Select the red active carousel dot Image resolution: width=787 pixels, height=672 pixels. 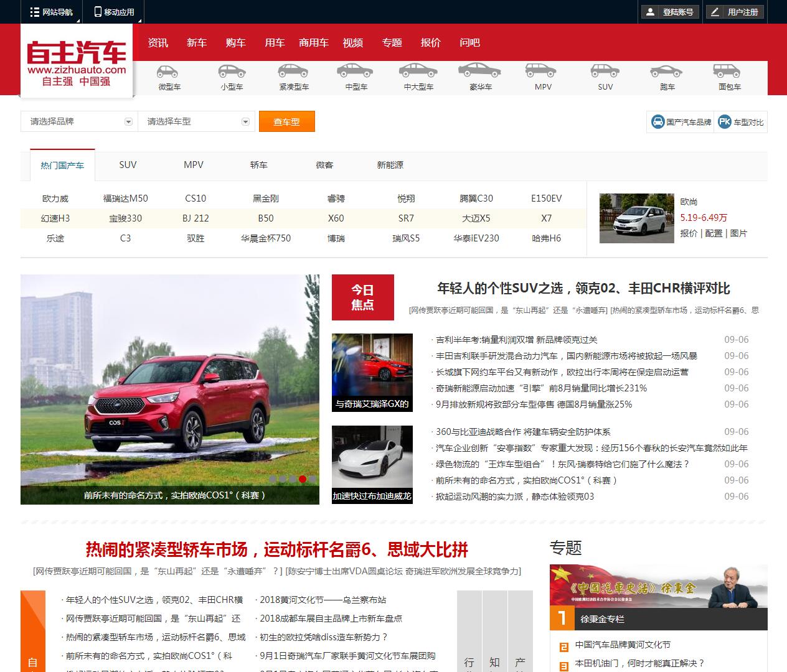[303, 479]
